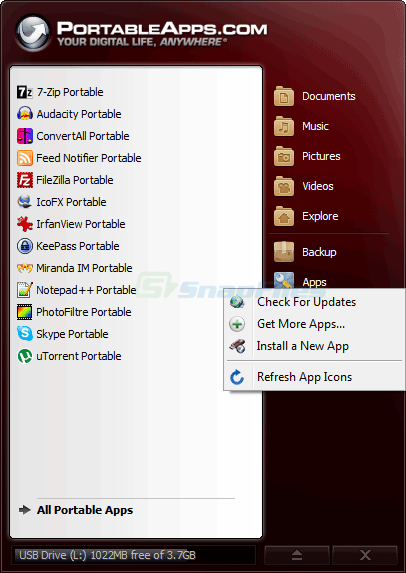This screenshot has width=406, height=573.
Task: Click the globe icon for Check For Updates
Action: [x=237, y=302]
